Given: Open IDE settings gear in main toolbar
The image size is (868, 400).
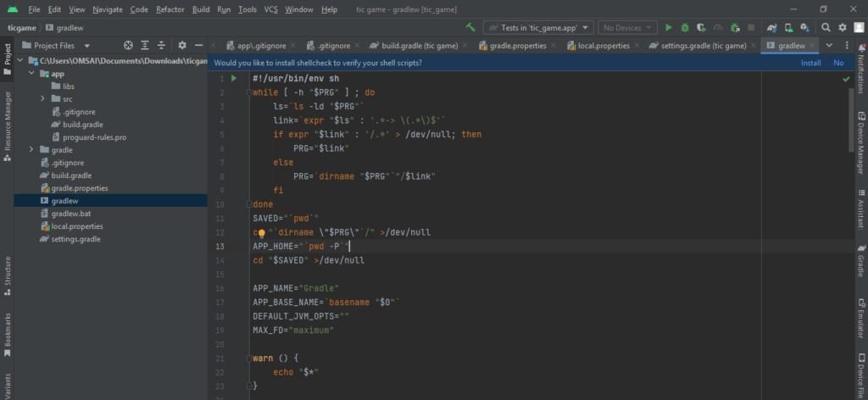Looking at the screenshot, I should tap(842, 27).
